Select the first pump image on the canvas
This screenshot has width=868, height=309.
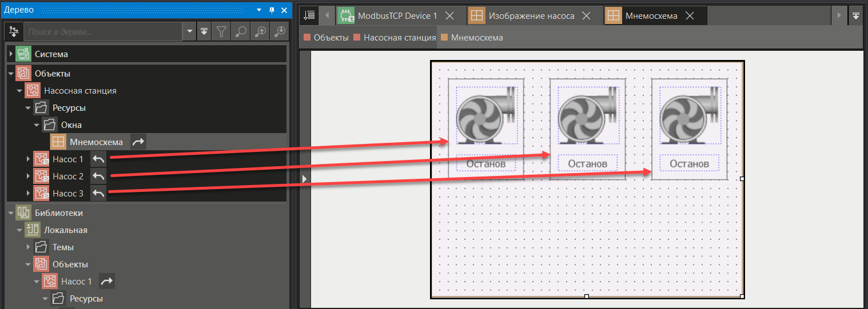point(487,115)
